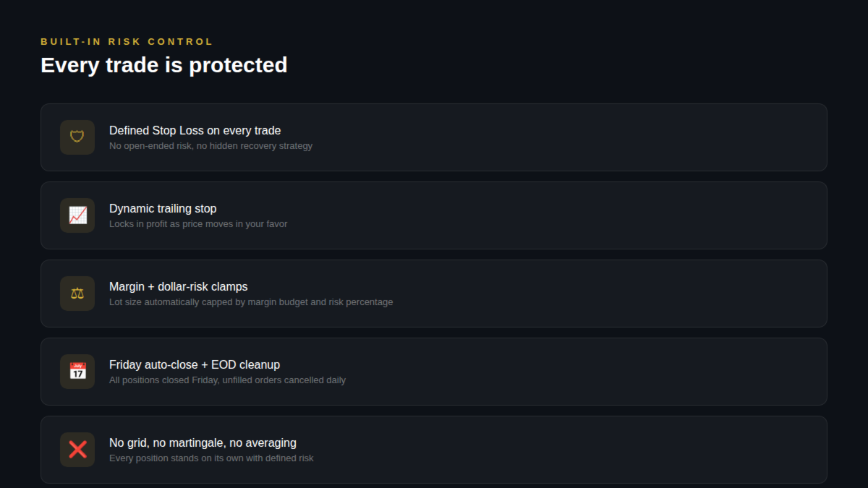Viewport: 868px width, 488px height.
Task: Click the calendar icon for Friday auto-close
Action: (x=77, y=371)
